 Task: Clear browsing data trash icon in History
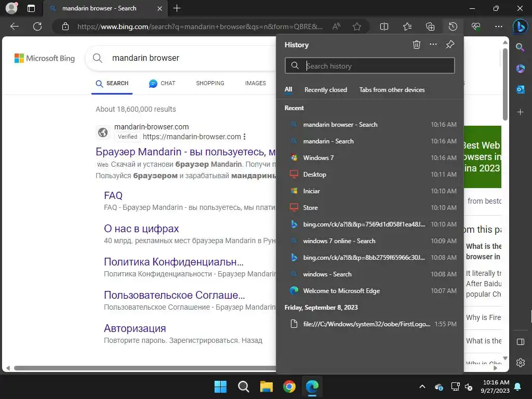(416, 45)
